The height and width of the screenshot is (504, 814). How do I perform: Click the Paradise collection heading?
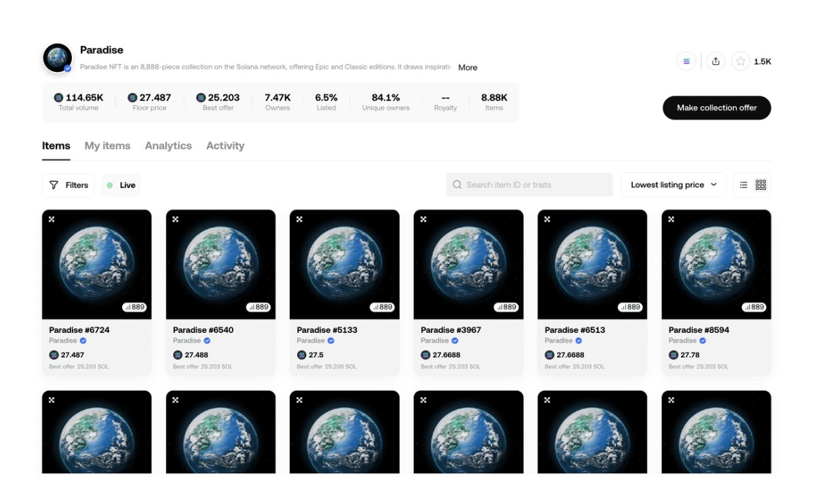click(102, 50)
